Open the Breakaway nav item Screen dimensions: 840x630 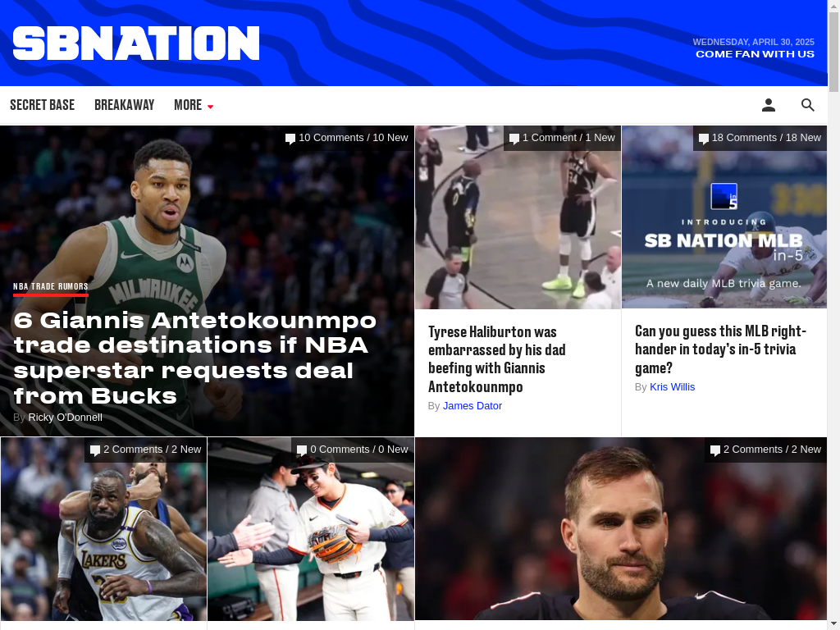125,105
